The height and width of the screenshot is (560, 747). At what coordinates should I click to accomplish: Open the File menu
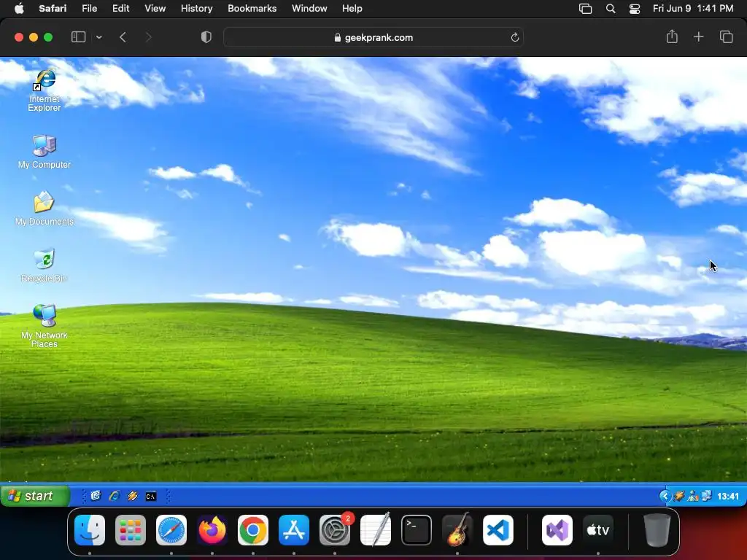pos(89,8)
